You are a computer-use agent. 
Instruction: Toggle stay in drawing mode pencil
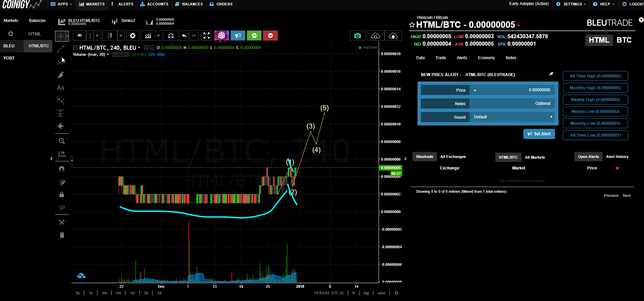tap(62, 182)
